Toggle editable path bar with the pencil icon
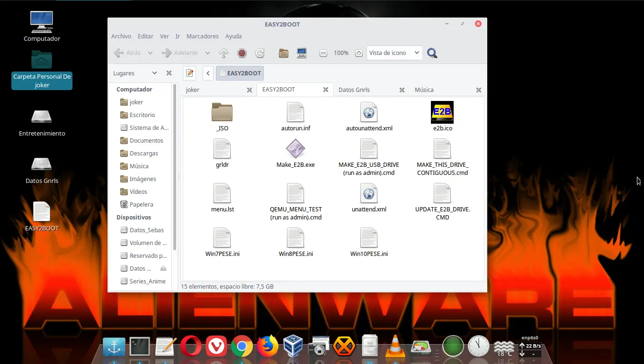This screenshot has width=644, height=364. (189, 73)
